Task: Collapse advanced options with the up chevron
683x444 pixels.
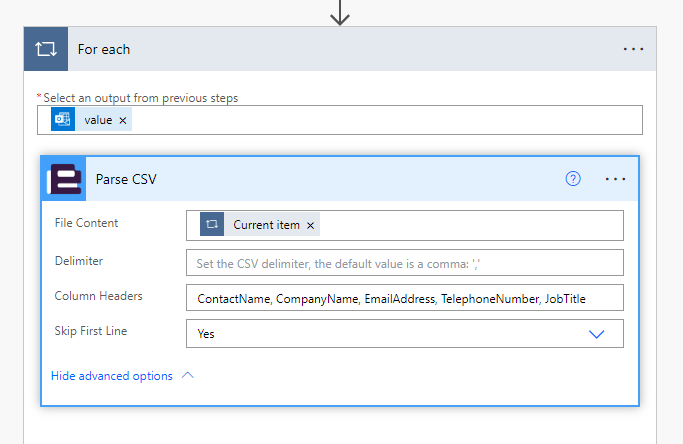Action: tap(187, 376)
